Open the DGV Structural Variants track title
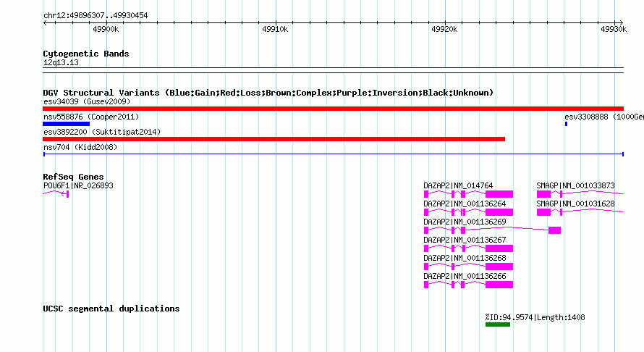The width and height of the screenshot is (644, 352). [268, 93]
